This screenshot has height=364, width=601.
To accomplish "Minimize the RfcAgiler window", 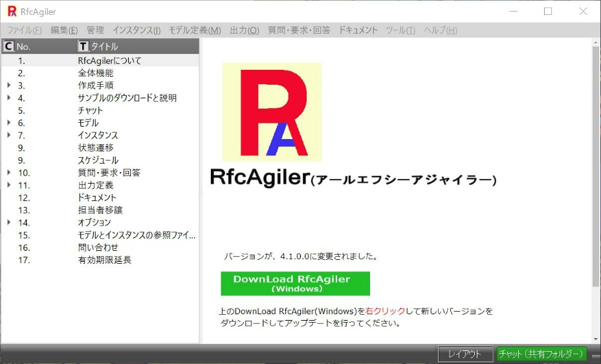I will coord(513,12).
